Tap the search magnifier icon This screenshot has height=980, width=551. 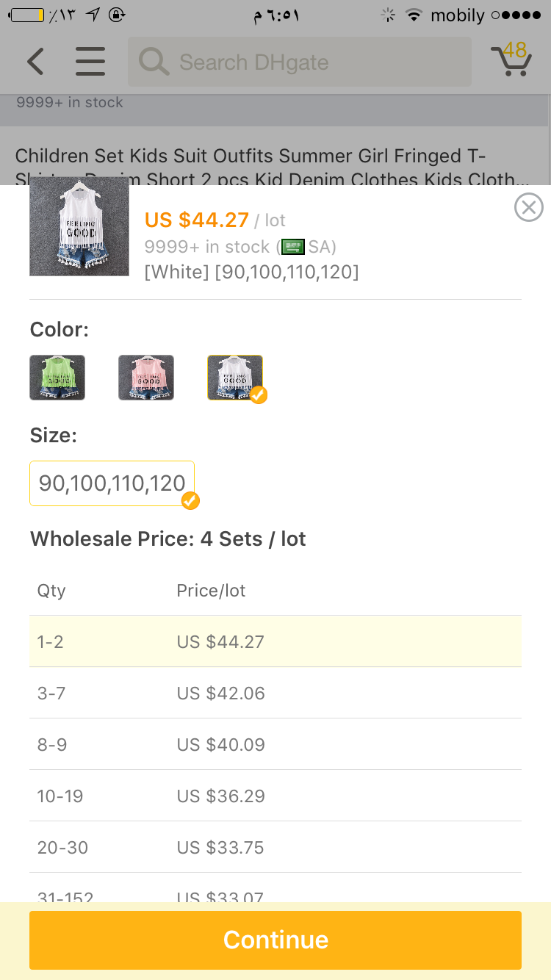(x=154, y=62)
